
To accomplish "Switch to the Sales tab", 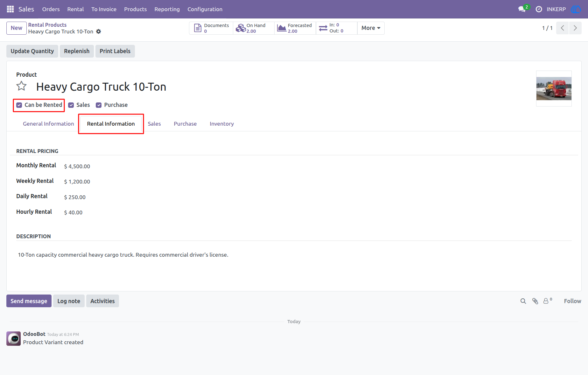I will pyautogui.click(x=154, y=124).
